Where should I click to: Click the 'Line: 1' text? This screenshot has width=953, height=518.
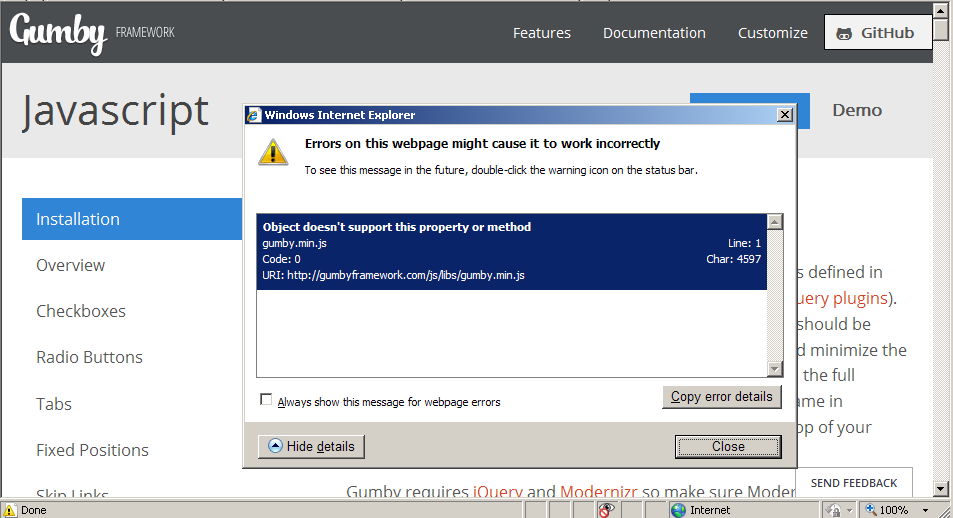(x=744, y=243)
